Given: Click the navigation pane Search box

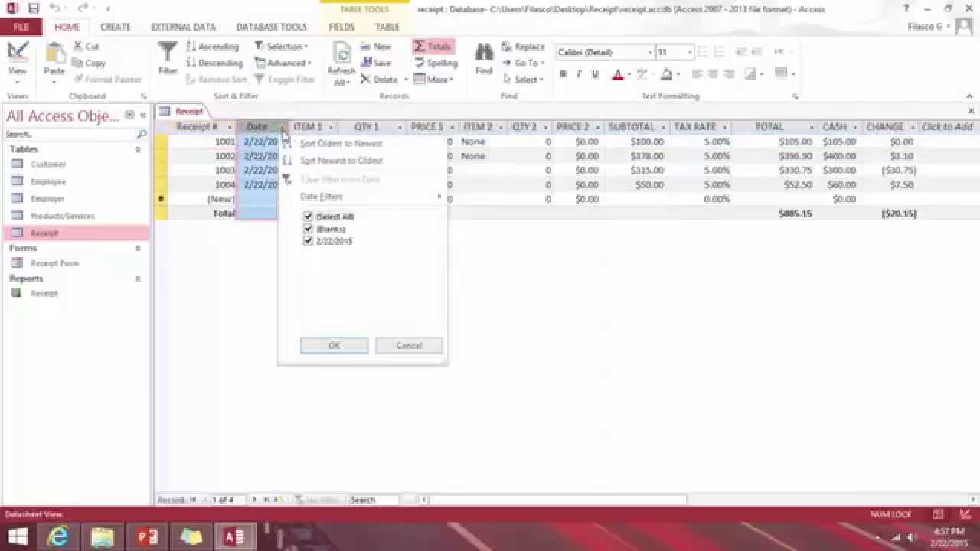Looking at the screenshot, I should 70,134.
